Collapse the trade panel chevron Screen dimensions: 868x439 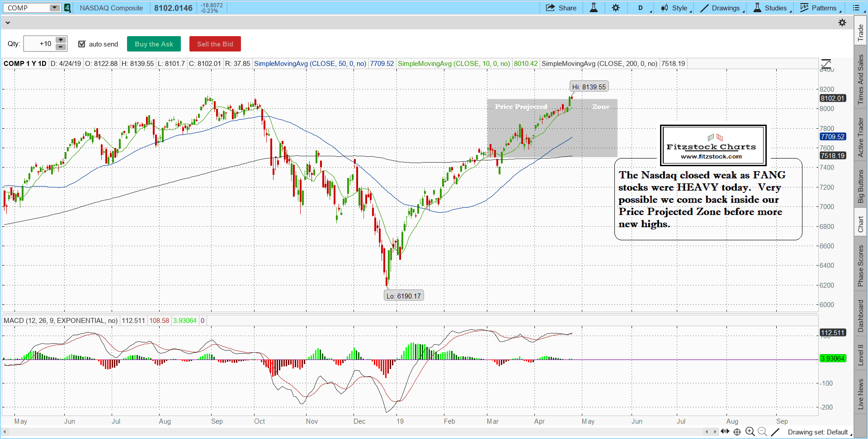[8, 23]
